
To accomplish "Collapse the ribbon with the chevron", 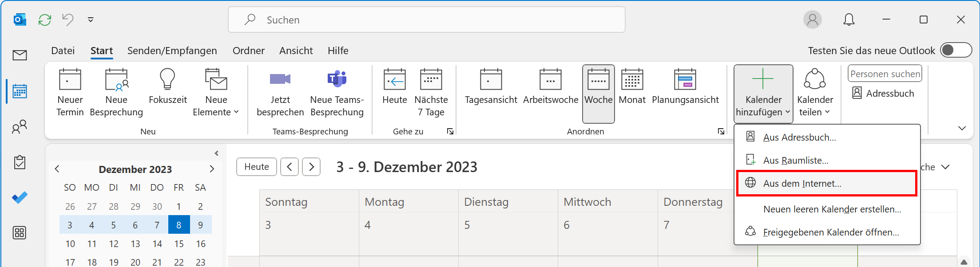I will [x=962, y=128].
